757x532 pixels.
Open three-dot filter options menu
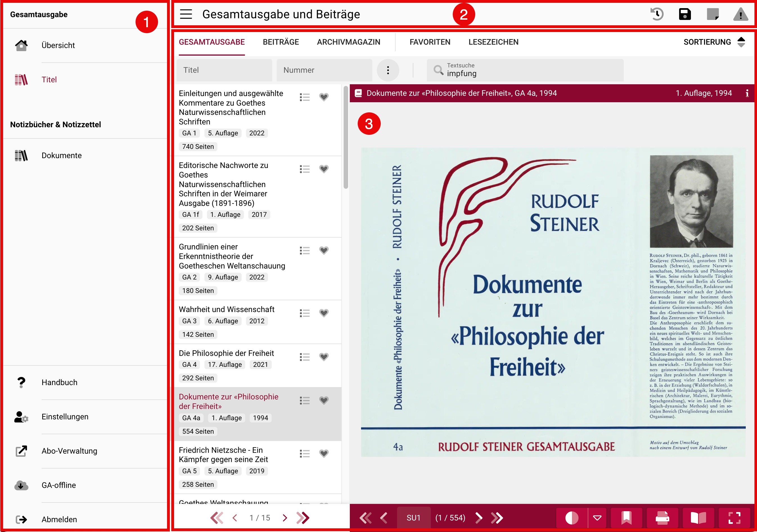pyautogui.click(x=388, y=70)
